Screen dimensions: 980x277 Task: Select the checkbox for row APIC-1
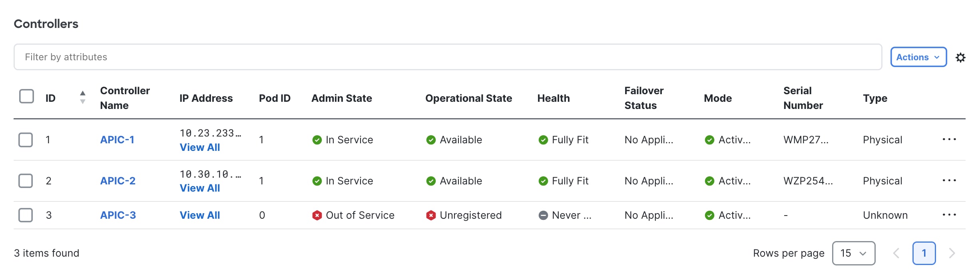(x=26, y=140)
